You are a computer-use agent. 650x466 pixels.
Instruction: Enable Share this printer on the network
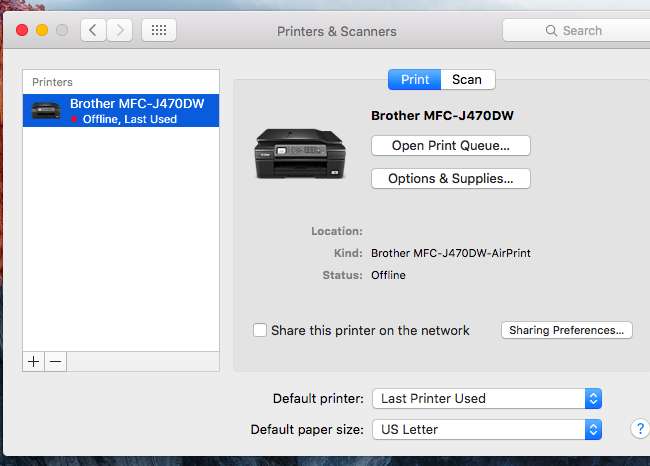pyautogui.click(x=260, y=330)
